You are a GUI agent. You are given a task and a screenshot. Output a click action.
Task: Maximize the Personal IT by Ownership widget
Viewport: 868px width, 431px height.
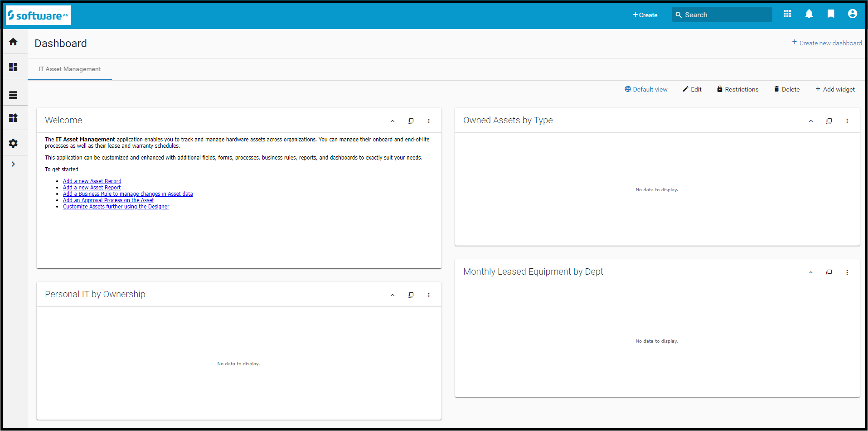coord(411,295)
